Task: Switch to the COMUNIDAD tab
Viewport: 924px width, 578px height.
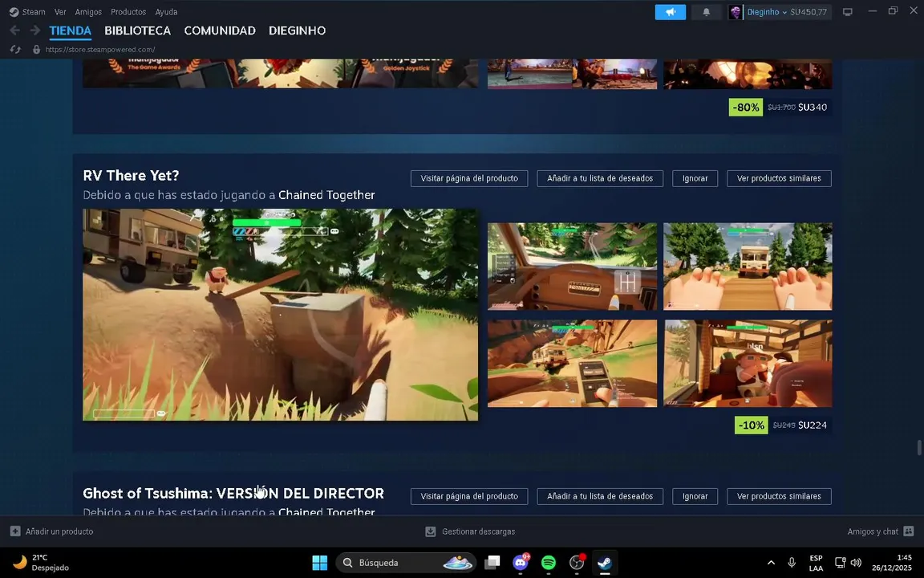Action: 220,31
